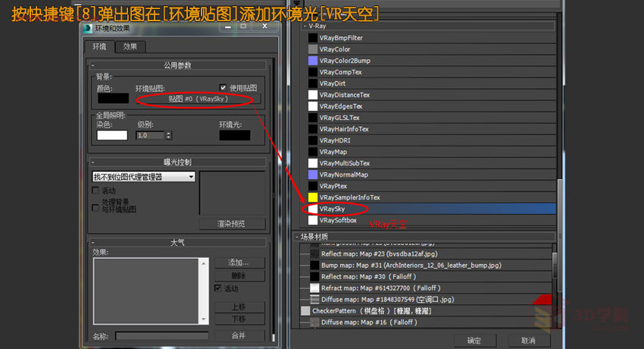Click 取消 in the map browser
Image resolution: width=644 pixels, height=349 pixels.
click(x=529, y=341)
